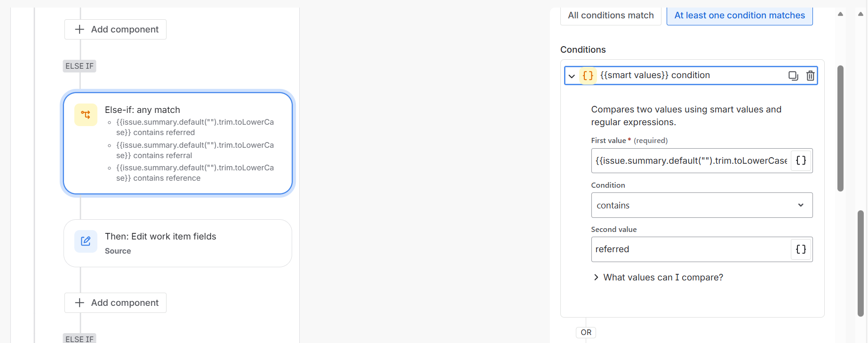This screenshot has height=343, width=868.
Task: Click the Else-if branch icon
Action: tap(86, 115)
